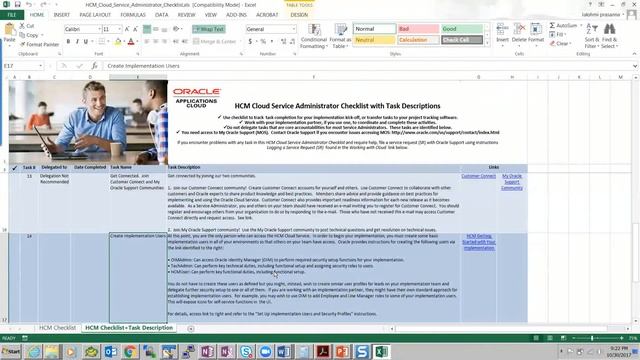Apply accounting dollar number format
The width and height of the screenshot is (640, 360).
(250, 41)
